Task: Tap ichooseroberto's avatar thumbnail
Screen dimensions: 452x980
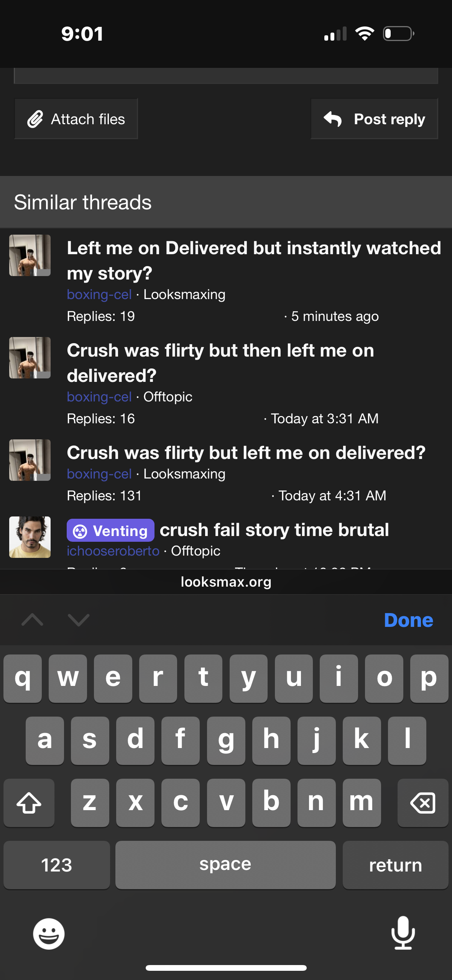Action: point(30,537)
